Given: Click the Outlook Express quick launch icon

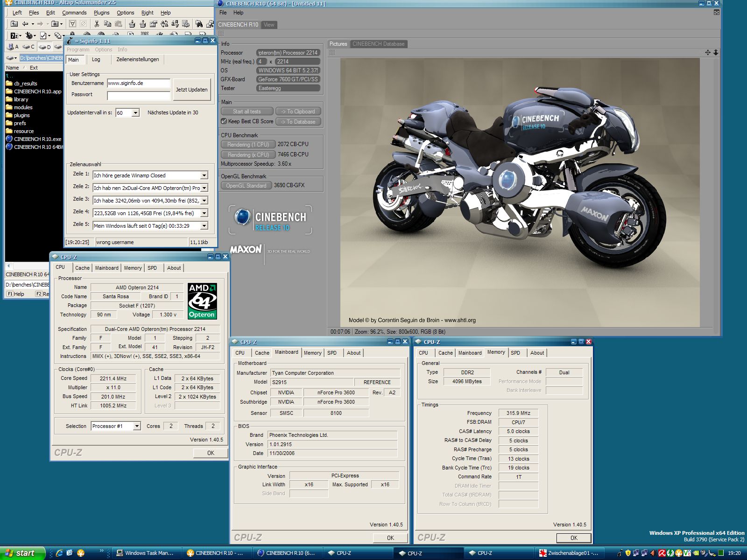Looking at the screenshot, I should pos(70,553).
